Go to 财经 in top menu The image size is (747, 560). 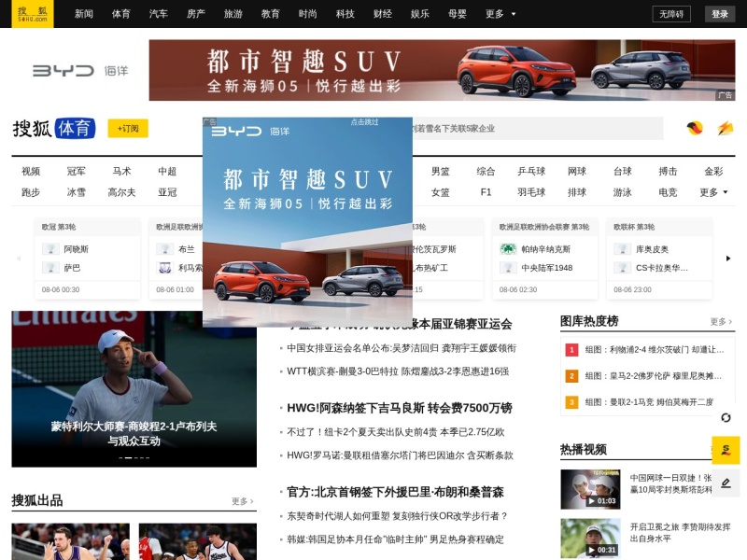383,14
